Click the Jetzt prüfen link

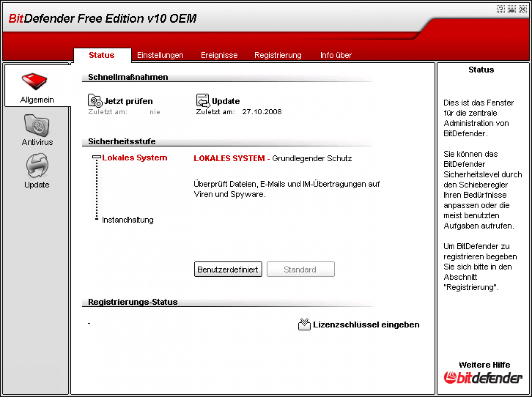(x=128, y=101)
